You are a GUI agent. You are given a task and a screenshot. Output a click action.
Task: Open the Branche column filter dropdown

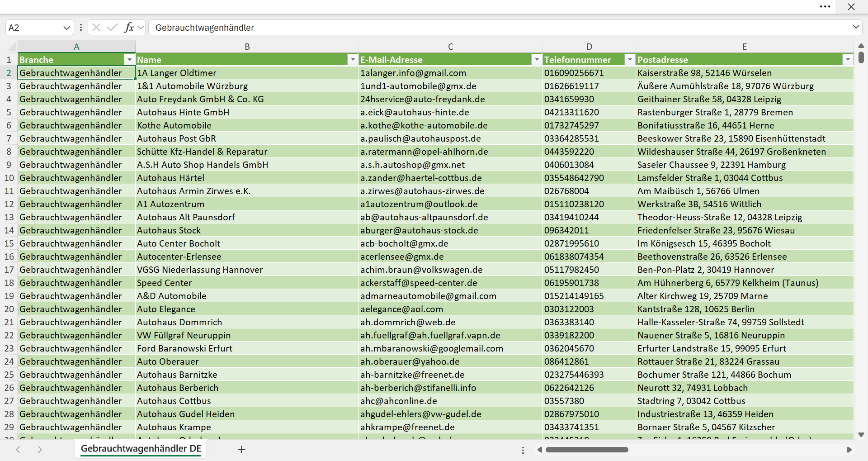tap(129, 60)
